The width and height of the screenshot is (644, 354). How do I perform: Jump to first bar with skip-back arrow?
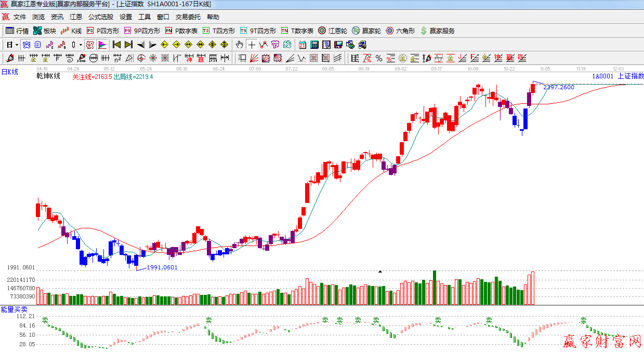click(x=116, y=45)
